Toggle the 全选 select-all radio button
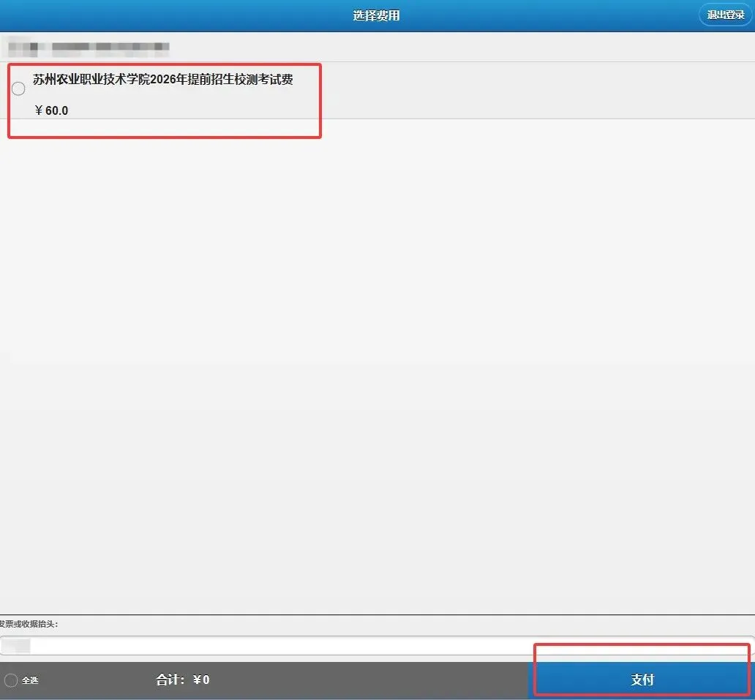755x700 pixels. coord(11,680)
